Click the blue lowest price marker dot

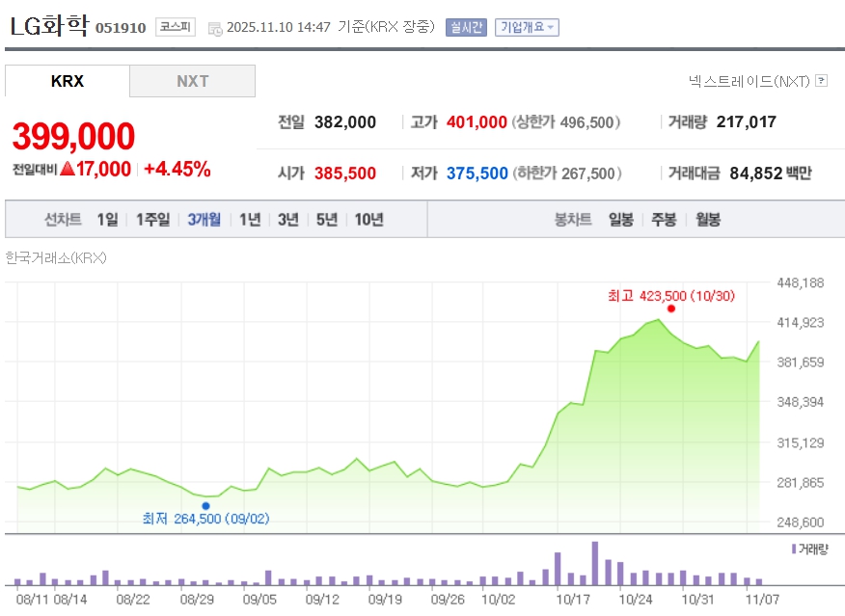point(205,505)
